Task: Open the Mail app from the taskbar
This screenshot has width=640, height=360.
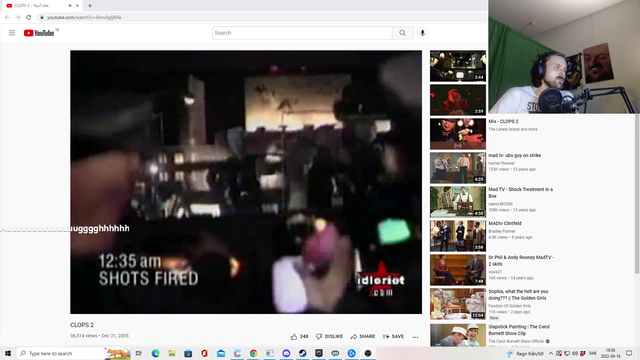Action: 221,353
